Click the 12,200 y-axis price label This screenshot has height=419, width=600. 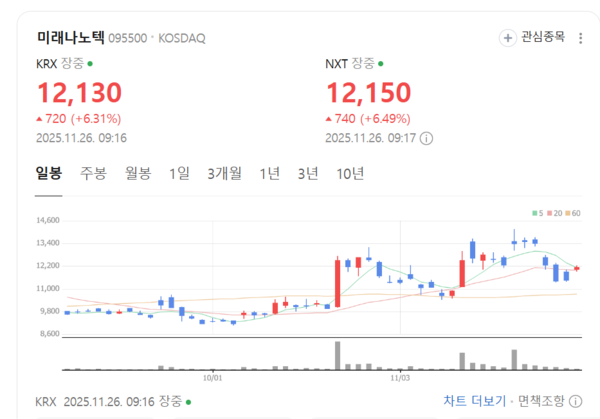click(x=48, y=266)
